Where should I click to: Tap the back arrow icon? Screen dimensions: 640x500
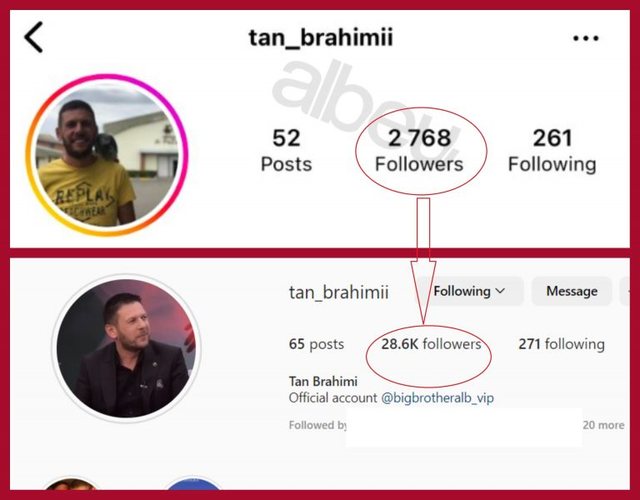pos(33,37)
